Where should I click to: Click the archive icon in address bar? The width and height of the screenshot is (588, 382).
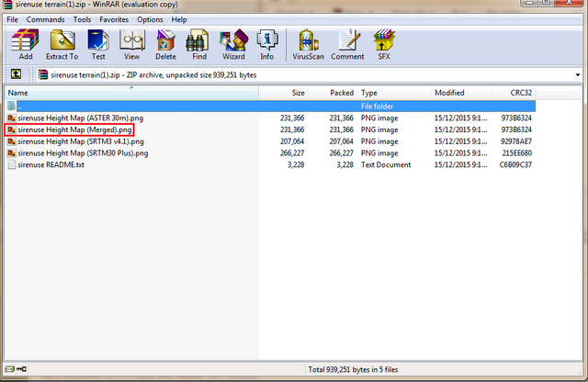[43, 74]
